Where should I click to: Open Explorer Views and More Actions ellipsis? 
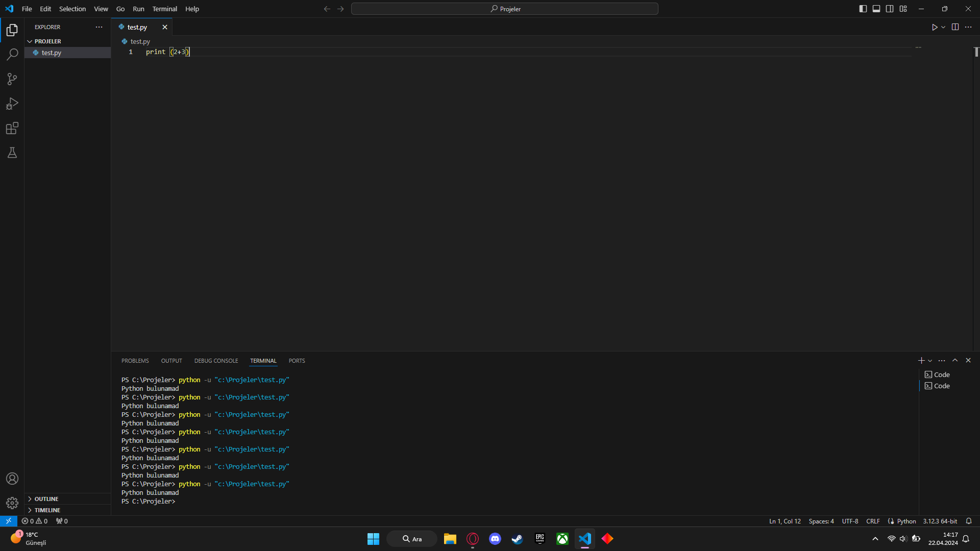(x=99, y=27)
